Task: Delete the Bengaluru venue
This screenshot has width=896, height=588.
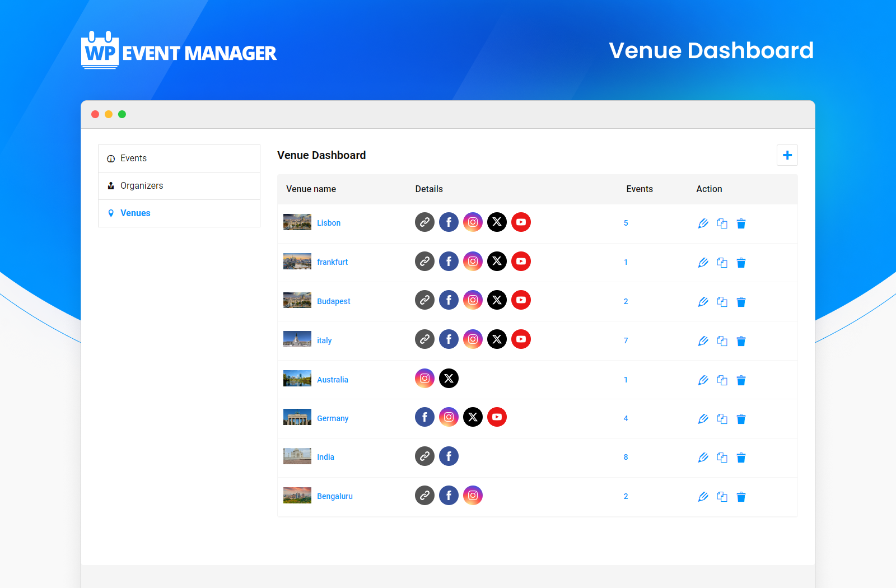Action: [741, 497]
